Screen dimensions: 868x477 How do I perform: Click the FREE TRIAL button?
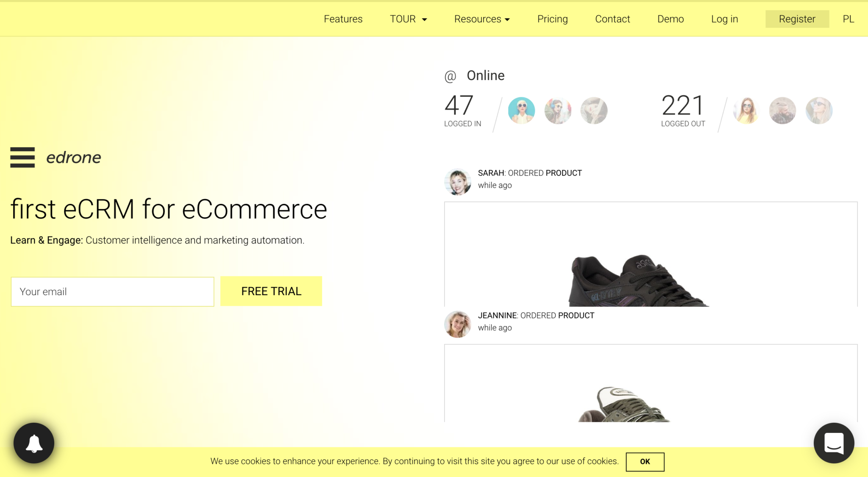coord(271,291)
